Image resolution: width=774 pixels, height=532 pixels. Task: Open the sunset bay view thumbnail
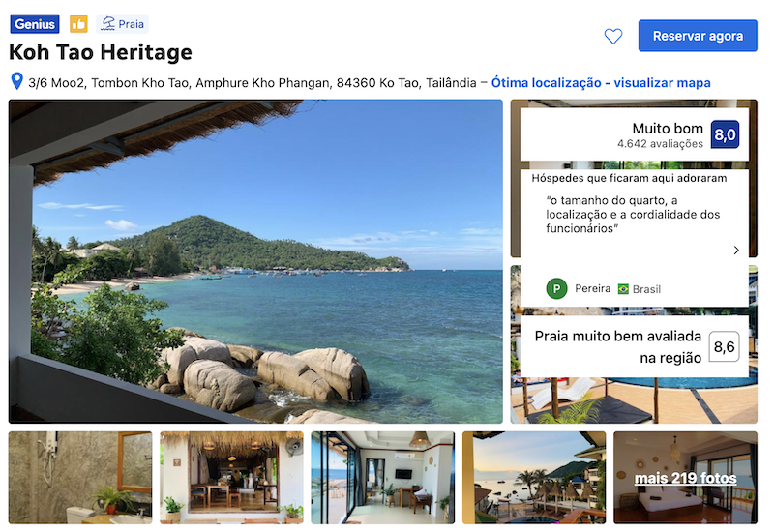(534, 478)
